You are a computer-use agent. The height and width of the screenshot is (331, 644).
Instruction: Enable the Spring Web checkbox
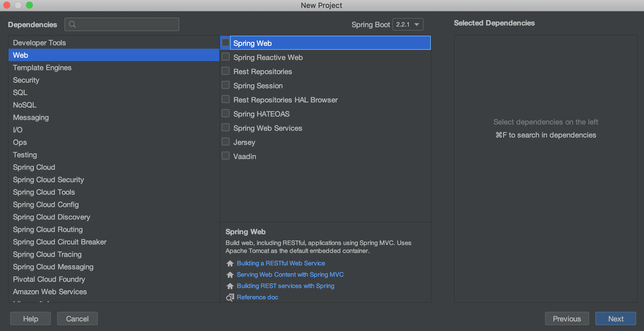pyautogui.click(x=226, y=43)
